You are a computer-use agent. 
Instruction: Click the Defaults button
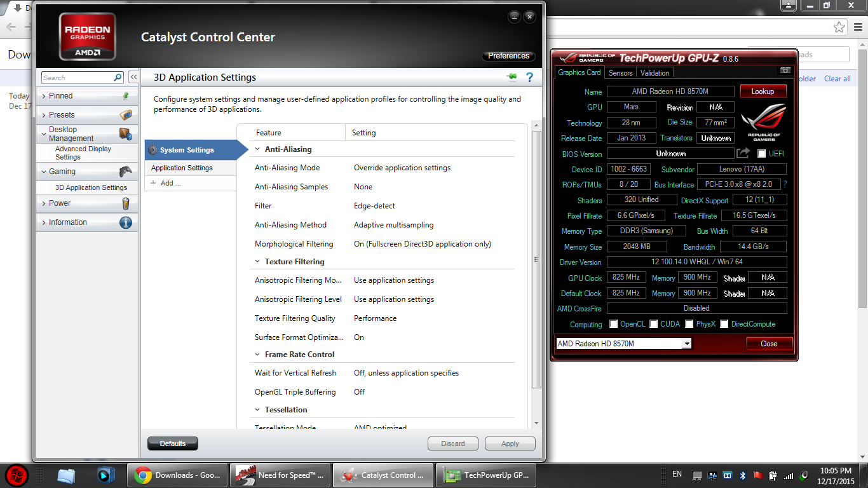coord(172,444)
